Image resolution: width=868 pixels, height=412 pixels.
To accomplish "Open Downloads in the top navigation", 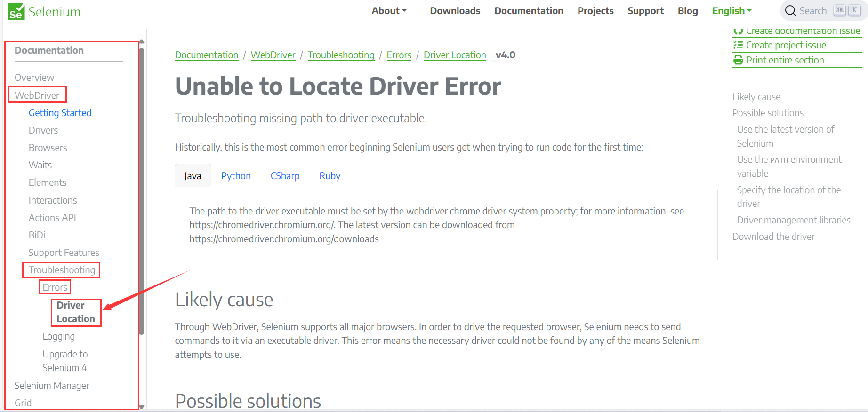I will point(455,11).
